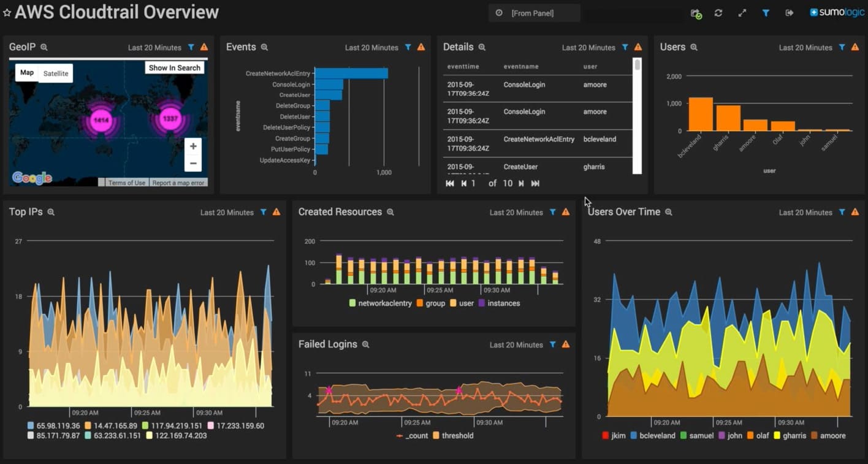Select the 1337 cluster marker on the map

170,118
